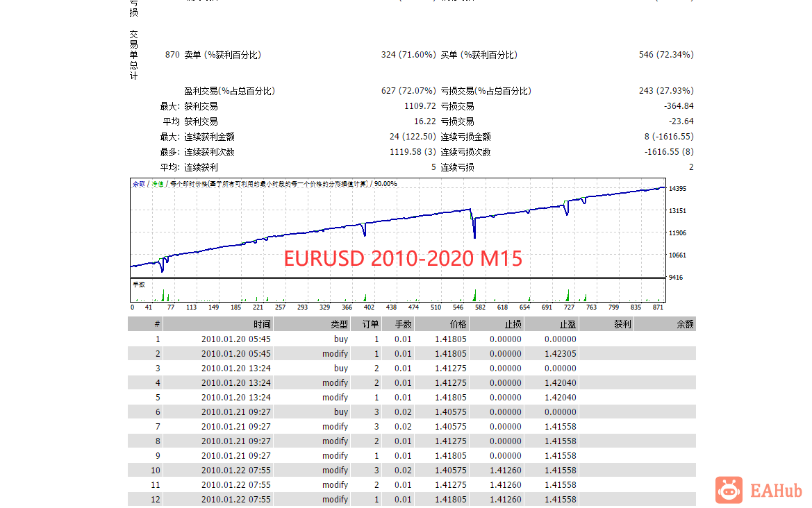This screenshot has width=812, height=508.
Task: Click the 余额 legend in the chart
Action: (x=139, y=184)
